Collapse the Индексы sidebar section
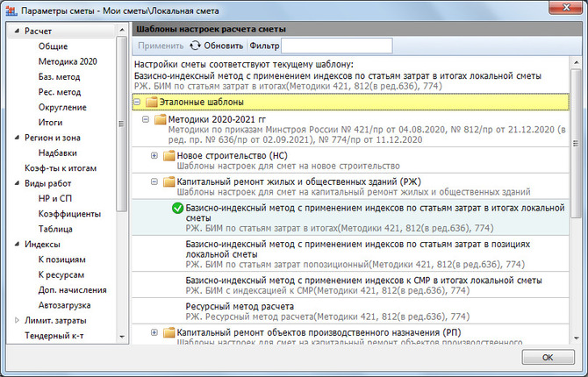588x377 pixels. point(17,244)
